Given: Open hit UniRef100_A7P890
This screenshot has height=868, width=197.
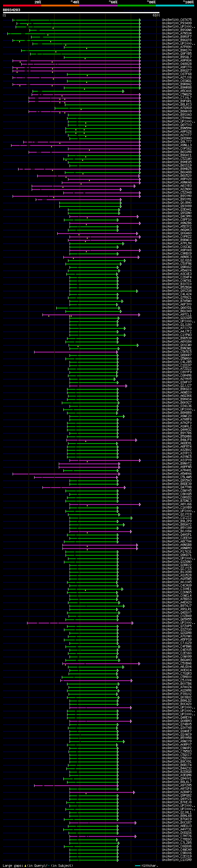Looking at the screenshot, I should click(177, 47).
